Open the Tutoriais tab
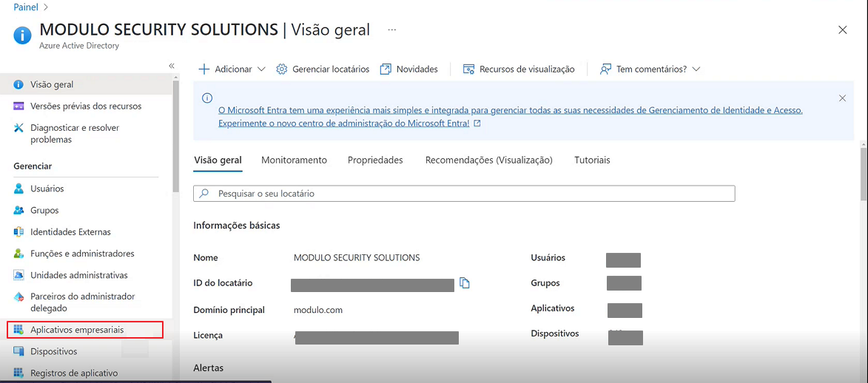 click(592, 160)
